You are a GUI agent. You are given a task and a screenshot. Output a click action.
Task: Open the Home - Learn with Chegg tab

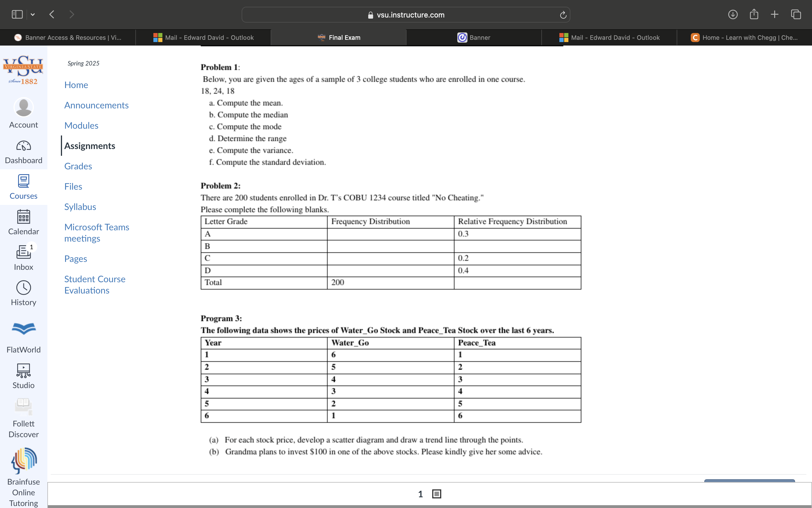[744, 38]
